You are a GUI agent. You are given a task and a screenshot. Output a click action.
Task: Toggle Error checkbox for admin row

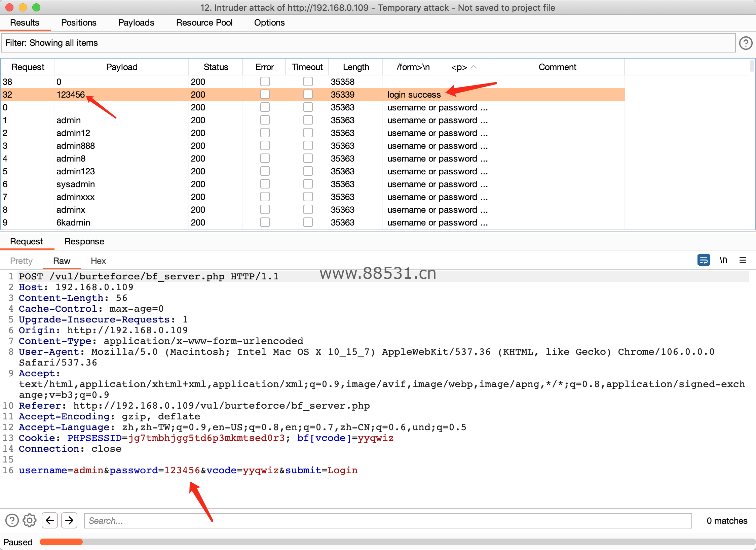click(265, 120)
